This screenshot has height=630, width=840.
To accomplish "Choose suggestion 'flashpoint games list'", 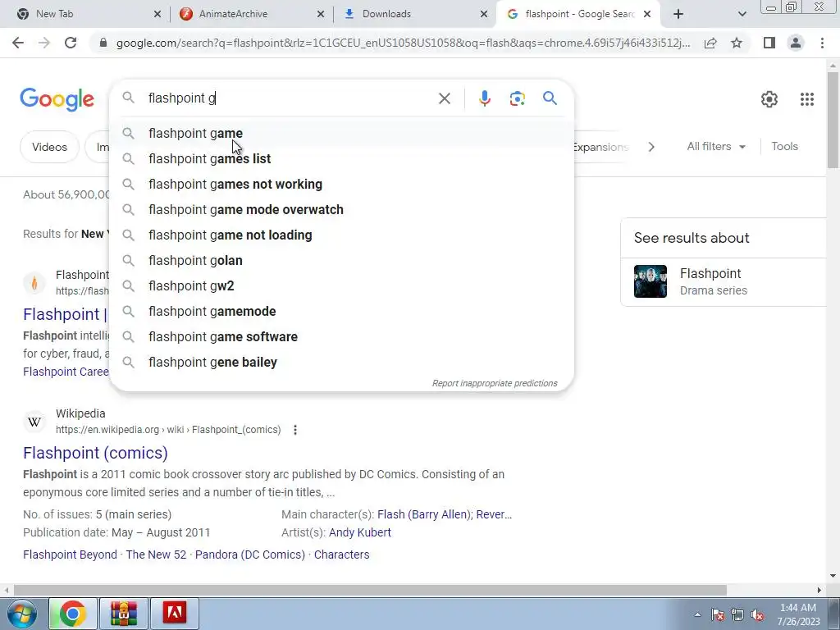I will [342, 158].
